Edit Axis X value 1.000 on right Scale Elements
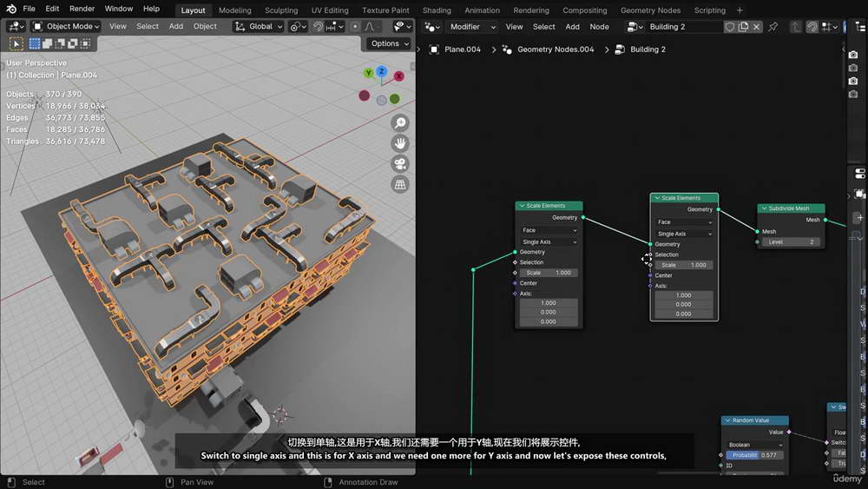This screenshot has width=868, height=489. [684, 295]
